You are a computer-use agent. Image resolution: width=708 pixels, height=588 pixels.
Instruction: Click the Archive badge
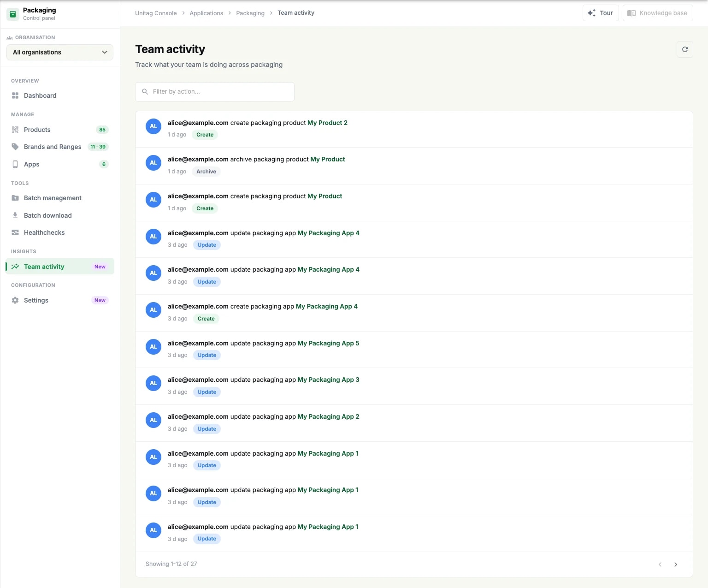(x=206, y=172)
